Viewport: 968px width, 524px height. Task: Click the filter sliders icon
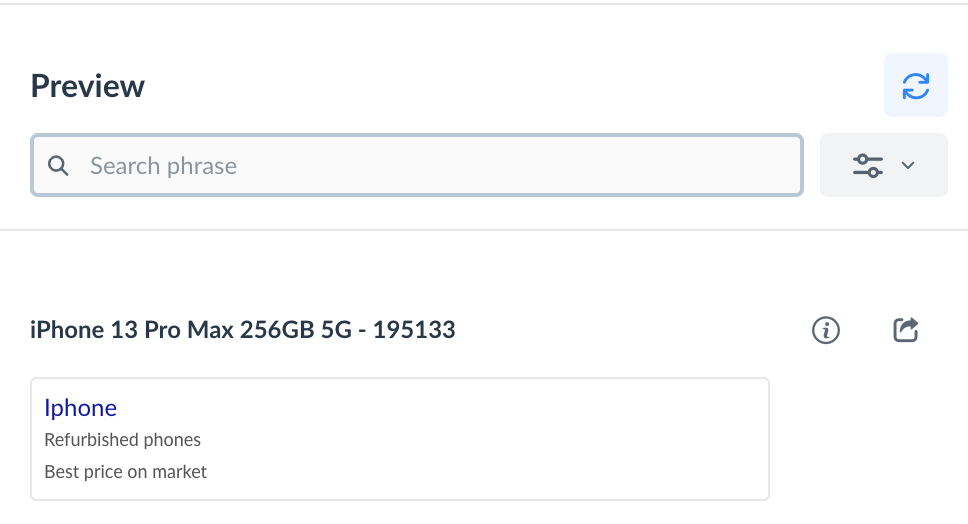click(867, 166)
